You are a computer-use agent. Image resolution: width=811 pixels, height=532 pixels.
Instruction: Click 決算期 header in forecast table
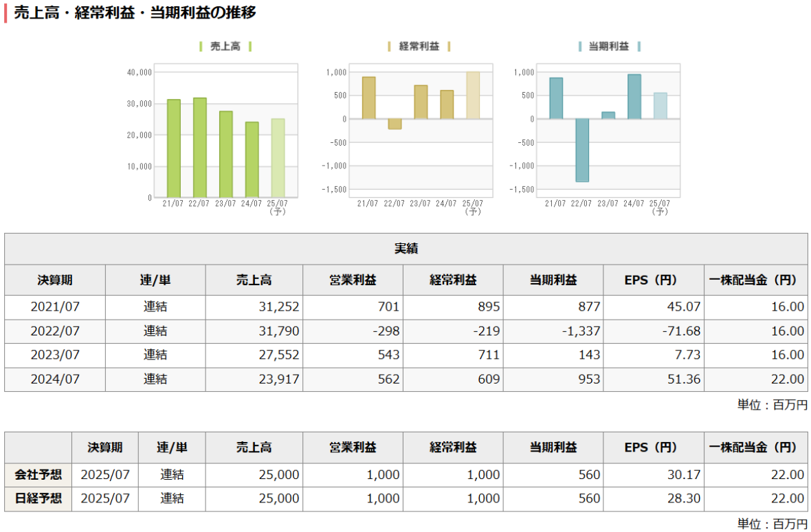point(105,447)
